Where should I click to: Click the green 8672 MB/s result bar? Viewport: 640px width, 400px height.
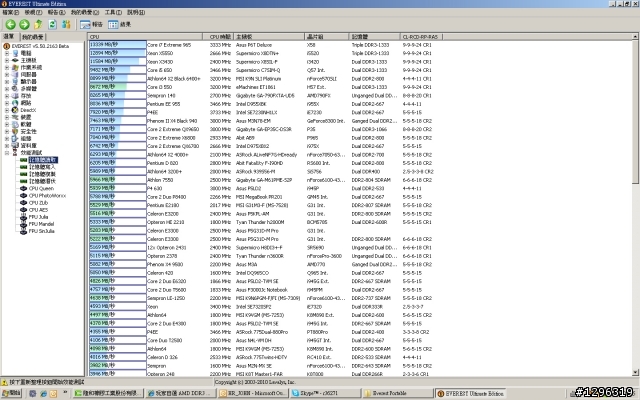[118, 87]
